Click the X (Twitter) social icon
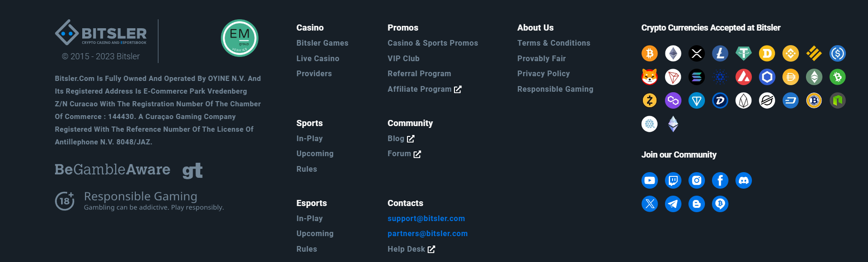 649,204
